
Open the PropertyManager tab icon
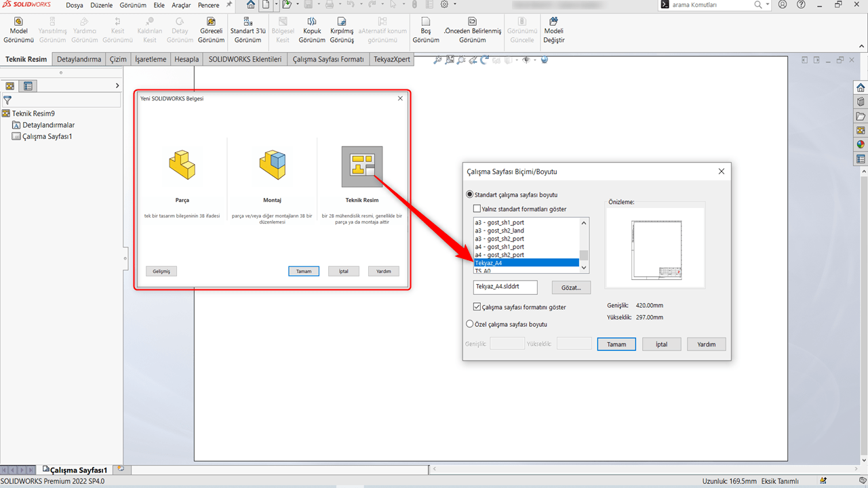28,86
